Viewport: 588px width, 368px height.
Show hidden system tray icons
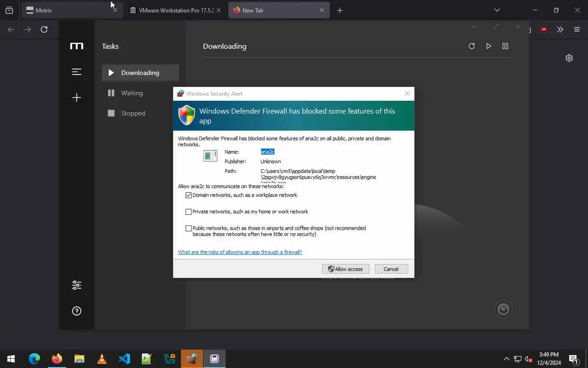[507, 359]
